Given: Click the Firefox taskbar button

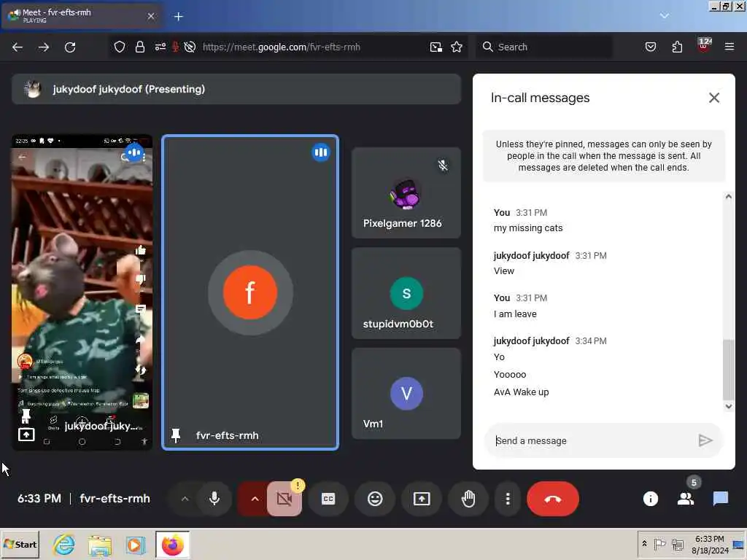Looking at the screenshot, I should pyautogui.click(x=172, y=545).
